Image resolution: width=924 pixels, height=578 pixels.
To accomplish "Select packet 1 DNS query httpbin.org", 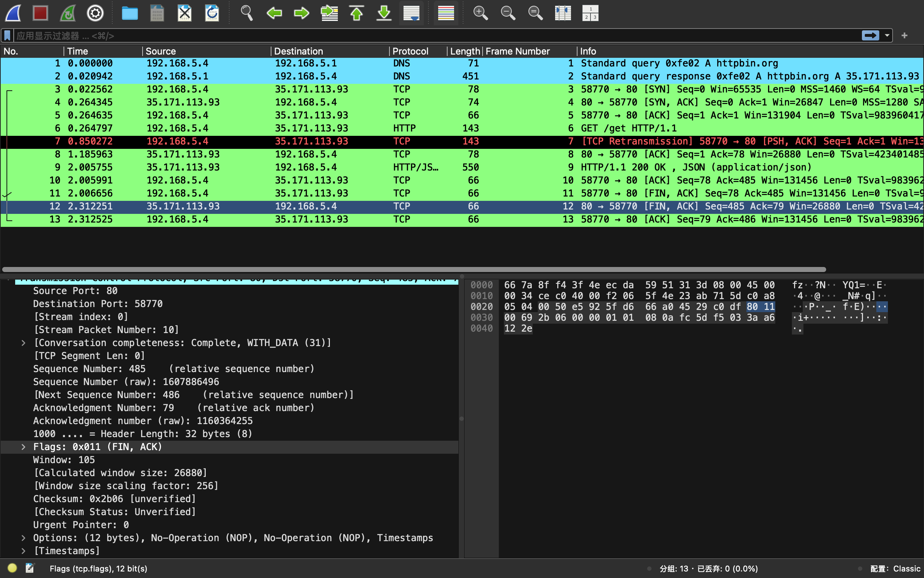I will [x=462, y=64].
